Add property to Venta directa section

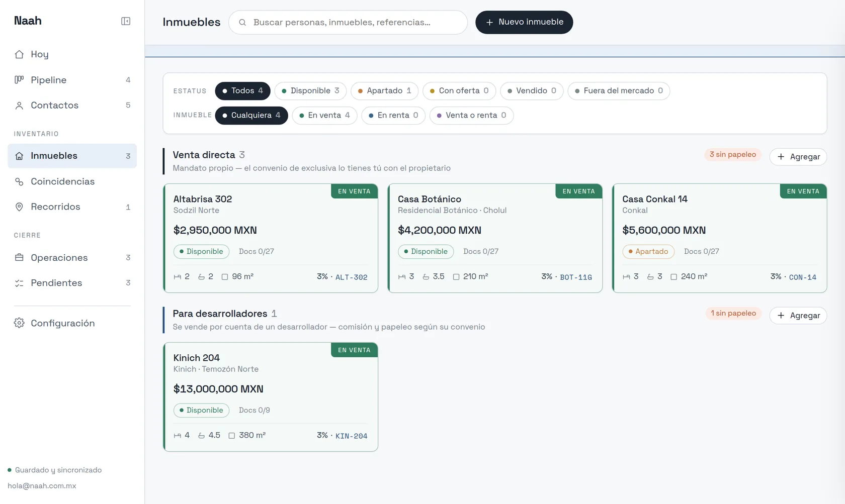[798, 157]
